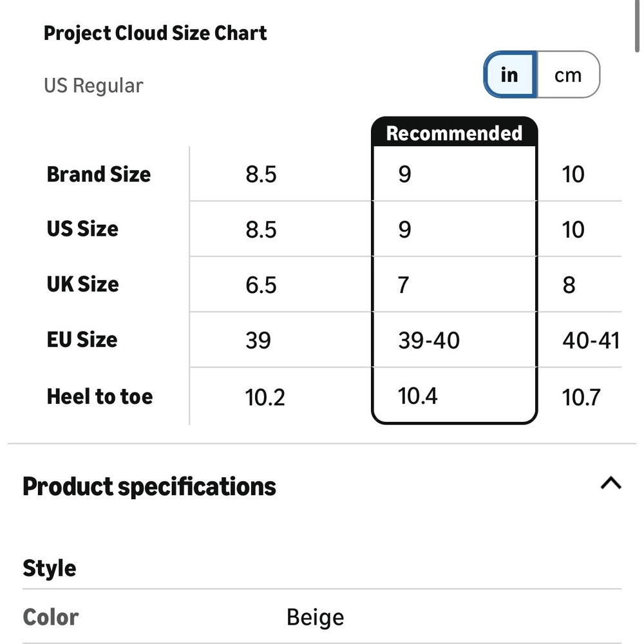
Task: Click the vertical scrollbar at page edge
Action: (x=637, y=26)
